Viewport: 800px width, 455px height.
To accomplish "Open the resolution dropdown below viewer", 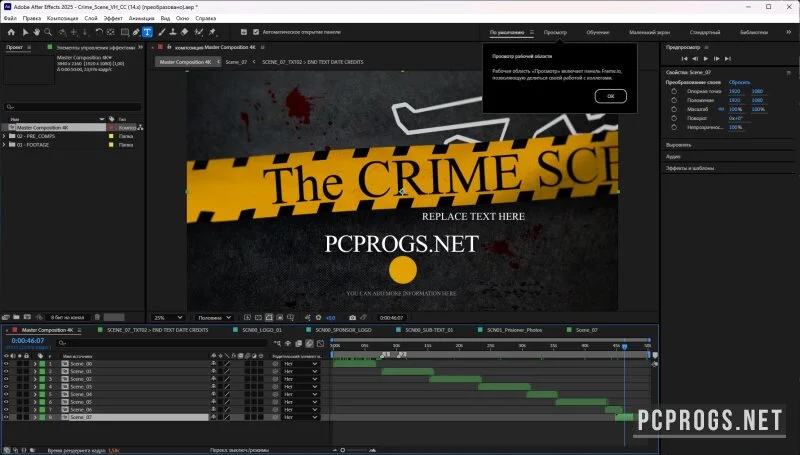I will pos(214,317).
